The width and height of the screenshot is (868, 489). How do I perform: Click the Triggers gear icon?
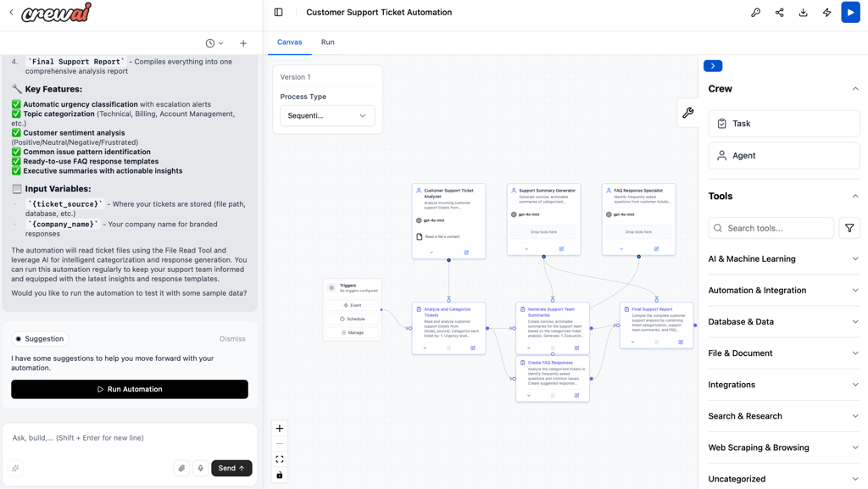point(331,287)
